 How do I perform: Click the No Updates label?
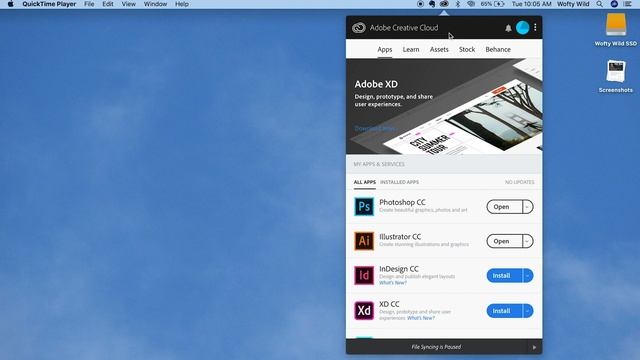pyautogui.click(x=520, y=182)
